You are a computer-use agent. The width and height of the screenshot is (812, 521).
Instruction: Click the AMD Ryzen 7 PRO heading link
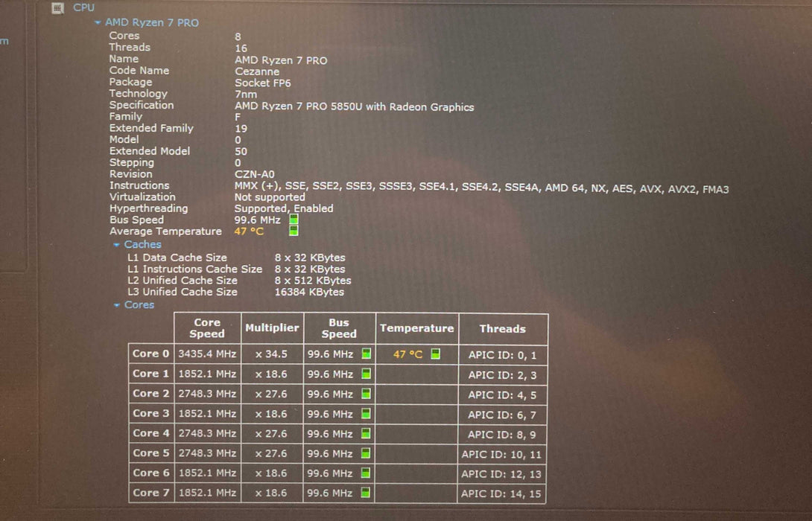pos(152,23)
